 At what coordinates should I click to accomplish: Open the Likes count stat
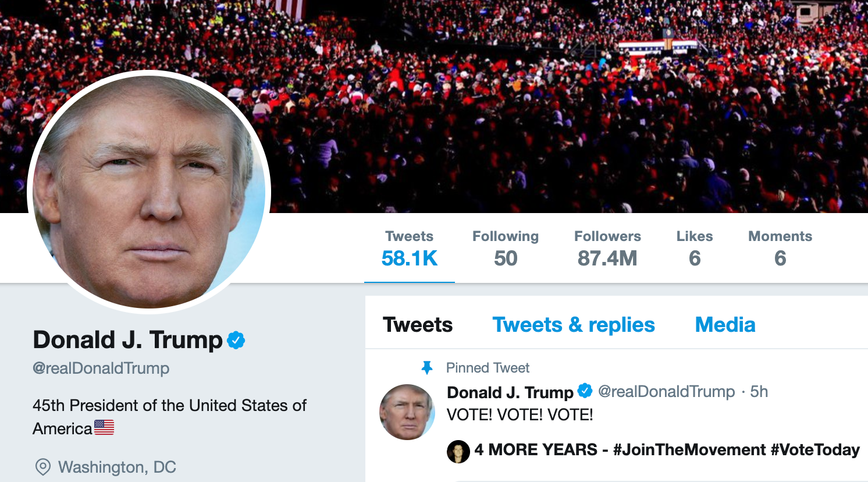[x=695, y=248]
